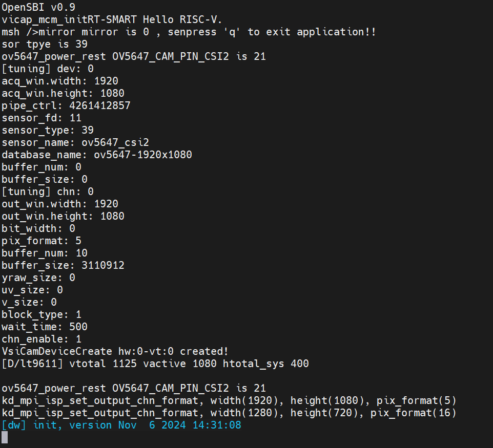Click the "[dw] init, version" blue line
493x448 pixels.
[121, 425]
